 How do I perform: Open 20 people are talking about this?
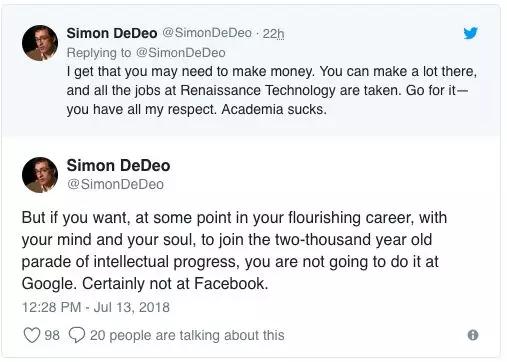[187, 335]
